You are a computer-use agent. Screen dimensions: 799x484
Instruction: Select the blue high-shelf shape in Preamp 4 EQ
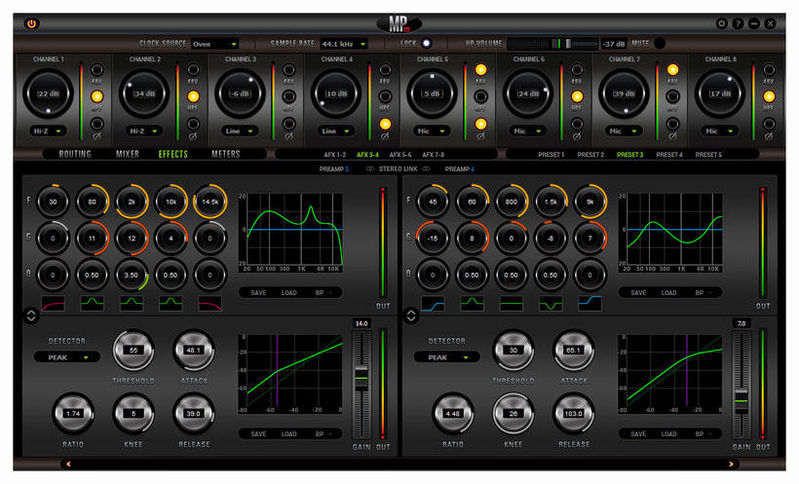coord(590,304)
